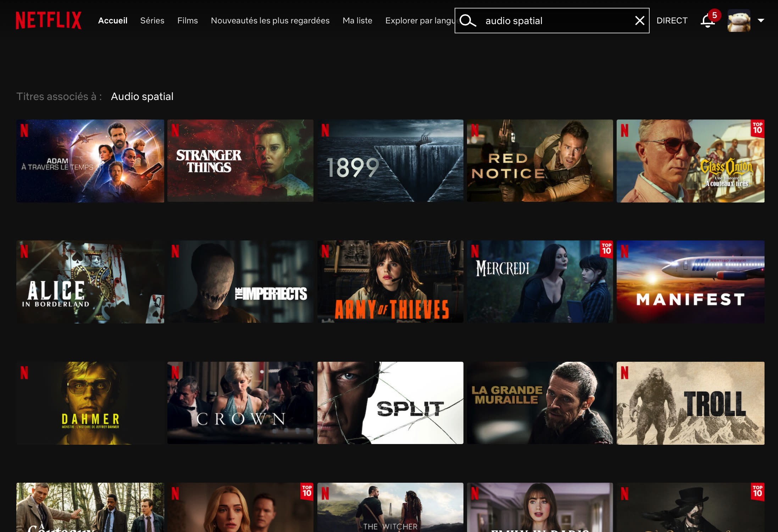Open the Dahmer thumbnail
Screen dimensions: 778x532
coord(90,403)
